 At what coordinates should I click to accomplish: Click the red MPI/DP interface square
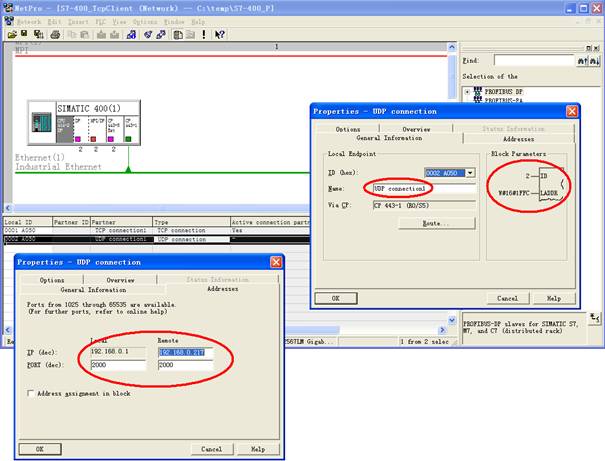(93, 139)
